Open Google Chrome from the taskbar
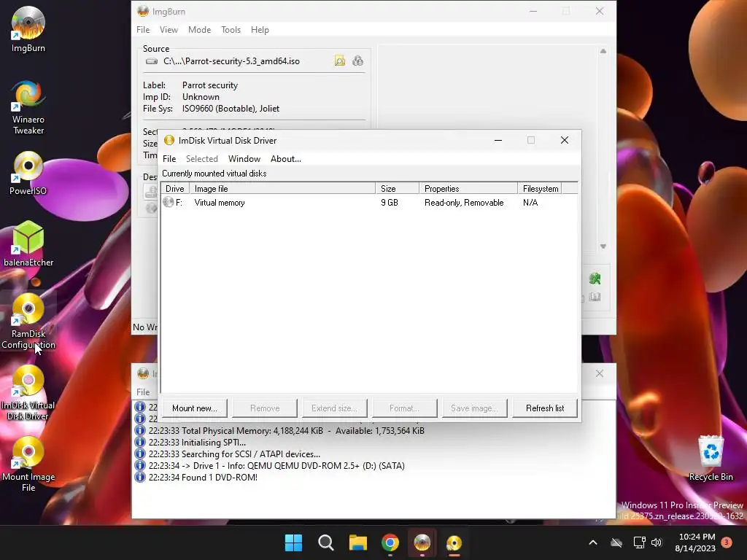Image resolution: width=747 pixels, height=560 pixels. coord(390,542)
